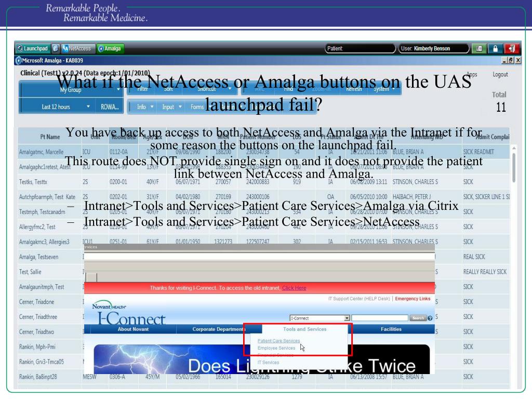Click the Microsoft Amalga title bar icon
This screenshot has height=399, width=532.
pyautogui.click(x=18, y=60)
